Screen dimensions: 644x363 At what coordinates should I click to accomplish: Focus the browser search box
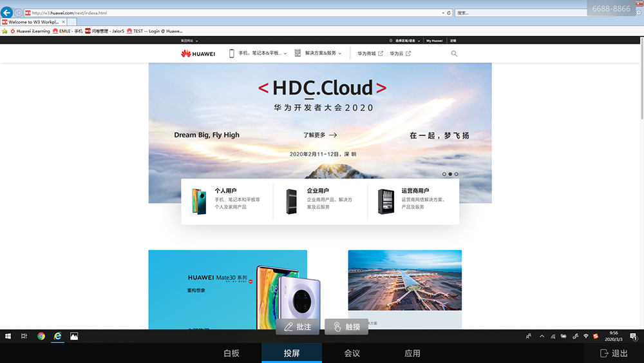pyautogui.click(x=522, y=13)
